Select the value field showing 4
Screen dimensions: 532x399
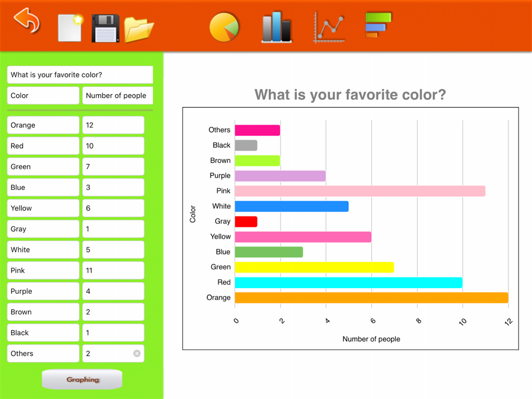(x=113, y=291)
